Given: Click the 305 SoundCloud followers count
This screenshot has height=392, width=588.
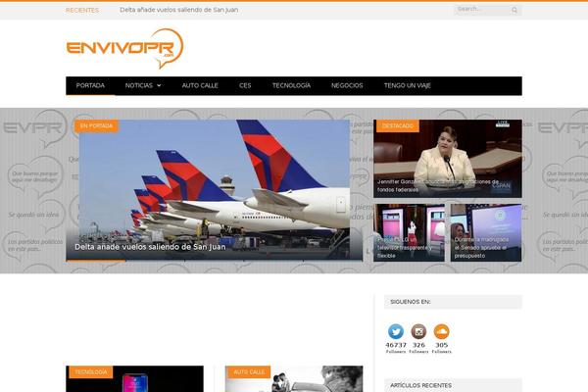Looking at the screenshot, I should click(x=441, y=345).
